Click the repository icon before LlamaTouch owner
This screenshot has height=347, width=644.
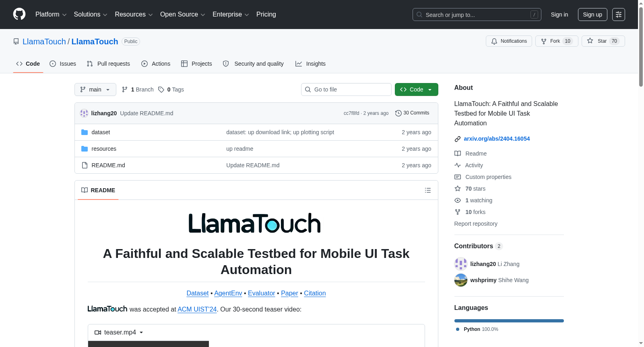16,42
